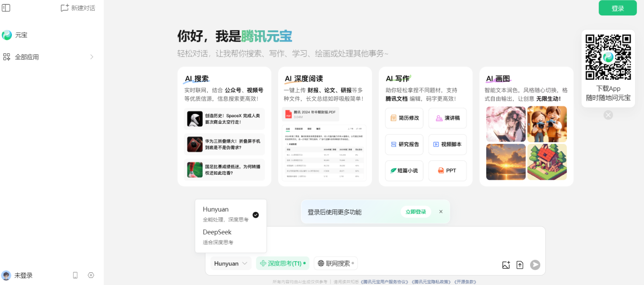Open the Hunyuan model dropdown in input bar
Image resolution: width=644 pixels, height=285 pixels.
click(230, 263)
